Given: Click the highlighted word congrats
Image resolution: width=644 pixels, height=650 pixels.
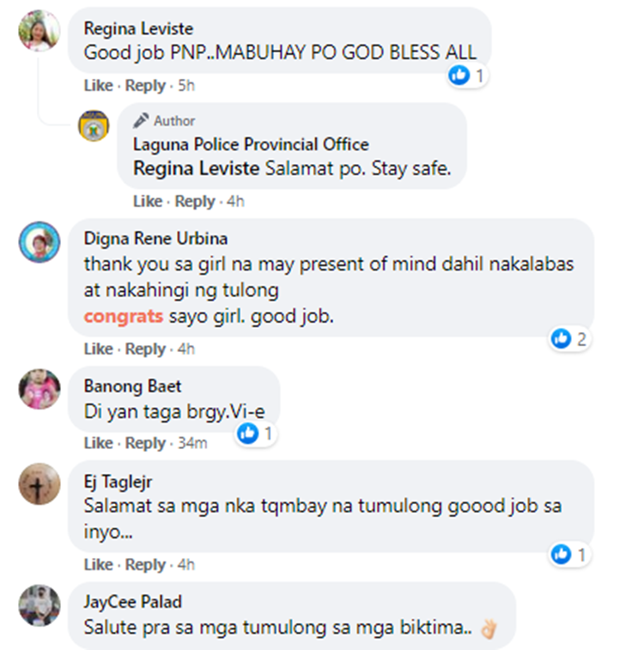Looking at the screenshot, I should coord(124,317).
